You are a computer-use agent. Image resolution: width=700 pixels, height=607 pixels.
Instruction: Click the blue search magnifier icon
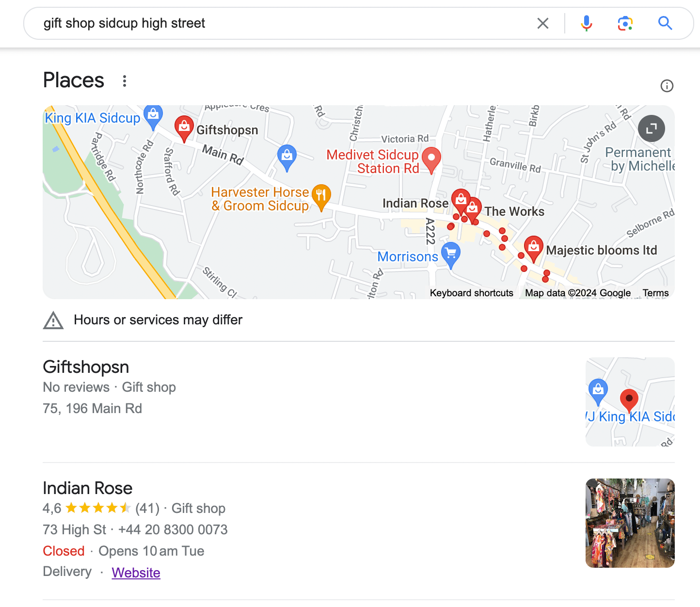665,23
